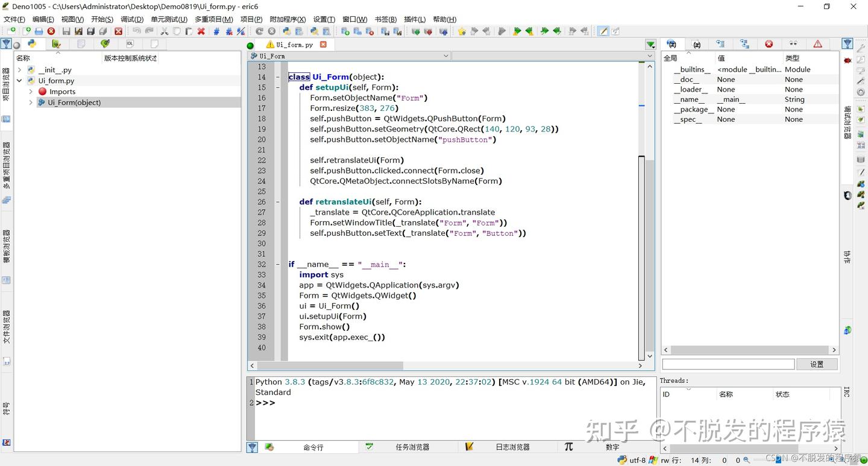
Task: Undo the last edit with Undo icon
Action: [136, 31]
